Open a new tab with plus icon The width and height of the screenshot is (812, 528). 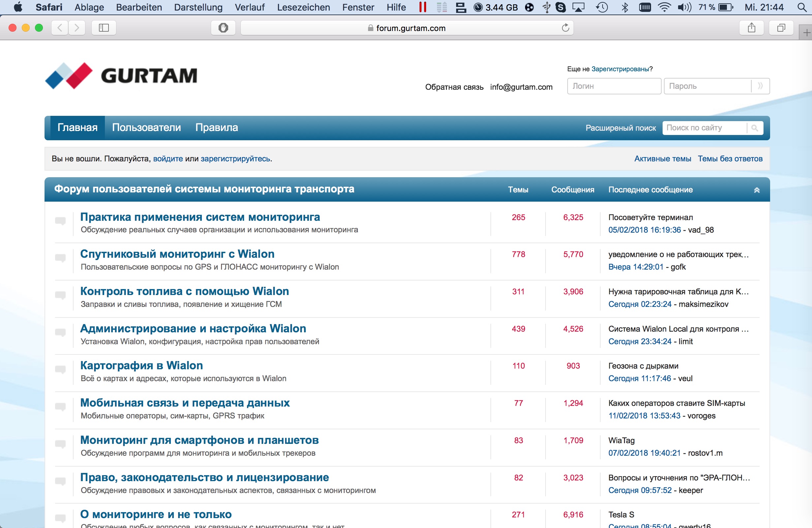(806, 33)
